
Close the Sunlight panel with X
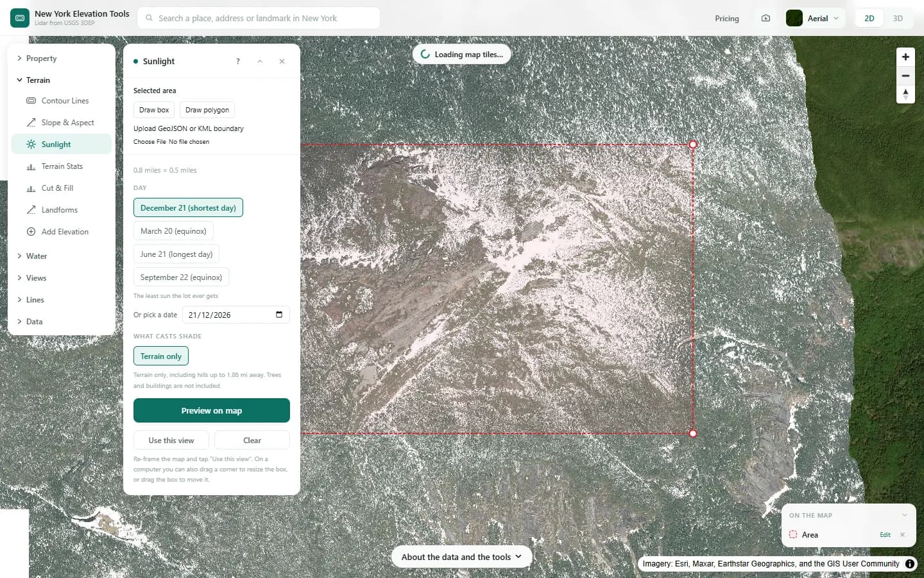[282, 62]
